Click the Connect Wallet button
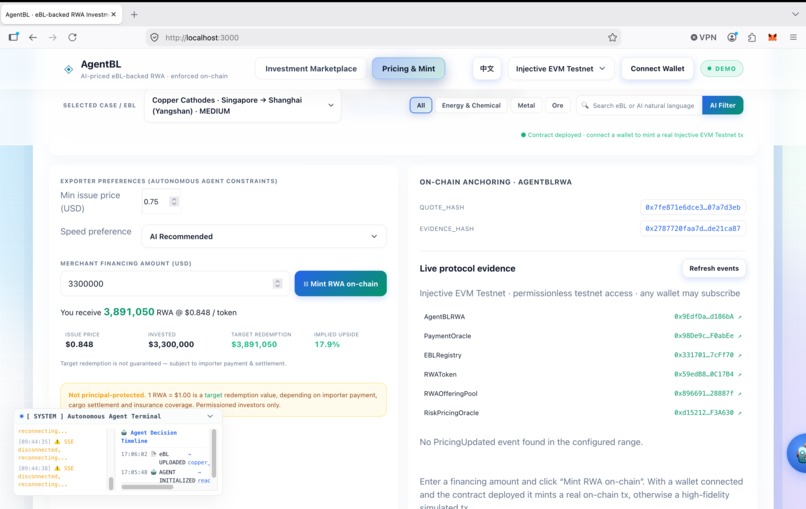 657,69
